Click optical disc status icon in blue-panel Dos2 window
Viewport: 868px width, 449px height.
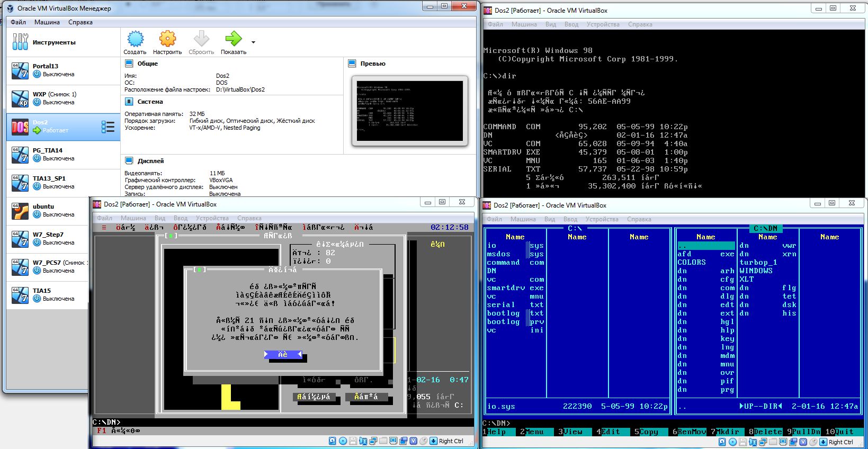[732, 442]
